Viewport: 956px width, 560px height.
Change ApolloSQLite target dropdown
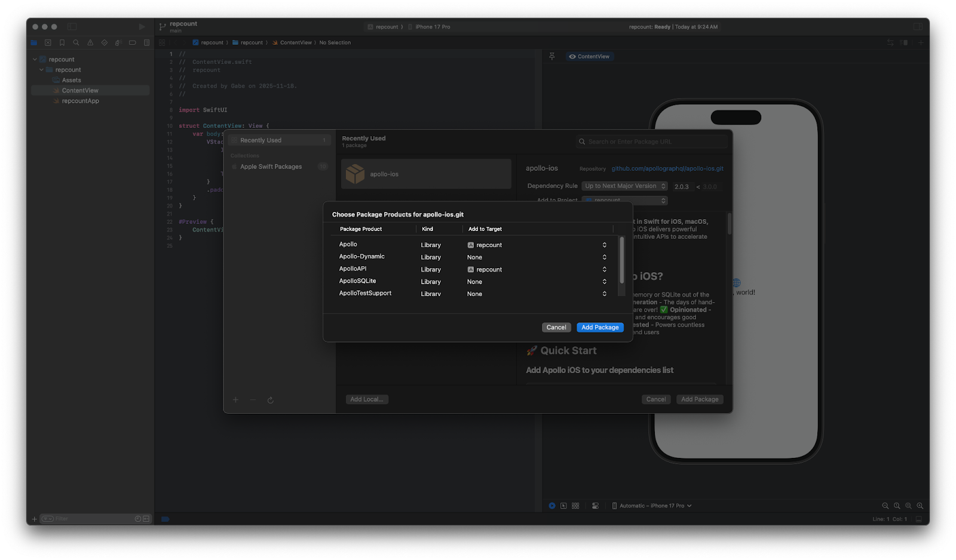tap(537, 282)
